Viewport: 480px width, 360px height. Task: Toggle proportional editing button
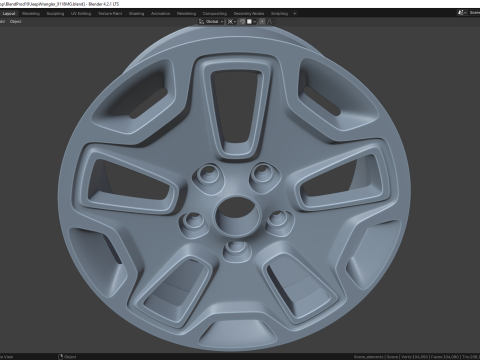pos(262,22)
